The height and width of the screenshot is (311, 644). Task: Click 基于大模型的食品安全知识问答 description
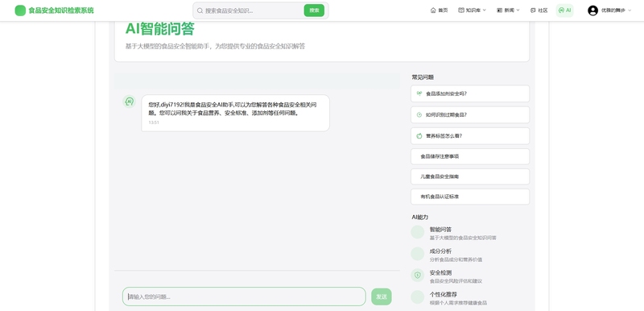pos(463,238)
